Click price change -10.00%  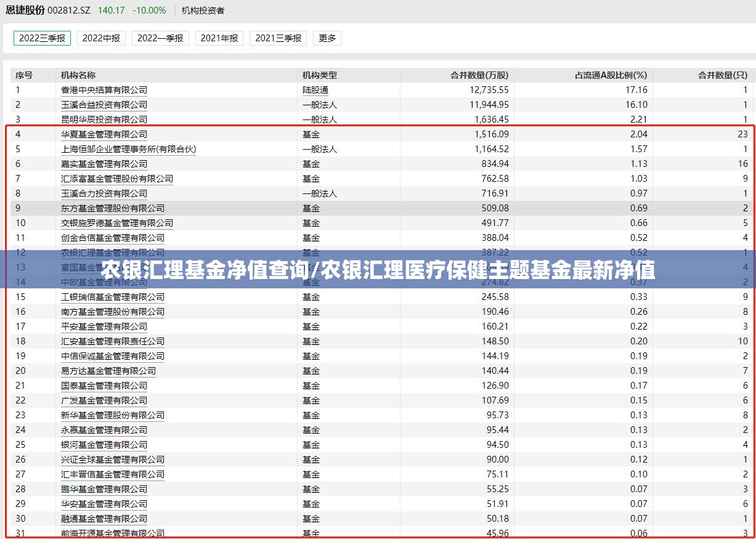[x=149, y=10]
